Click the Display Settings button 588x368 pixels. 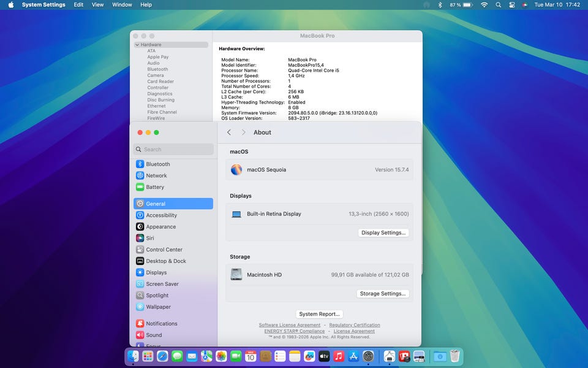383,233
